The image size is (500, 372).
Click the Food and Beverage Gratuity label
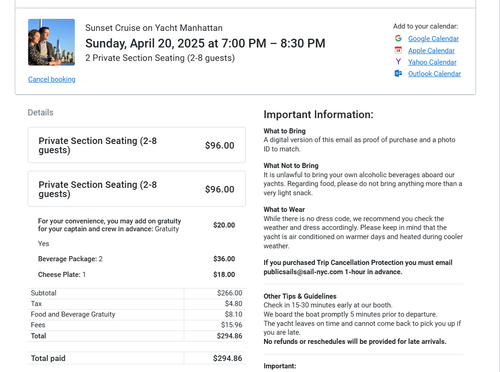(73, 314)
